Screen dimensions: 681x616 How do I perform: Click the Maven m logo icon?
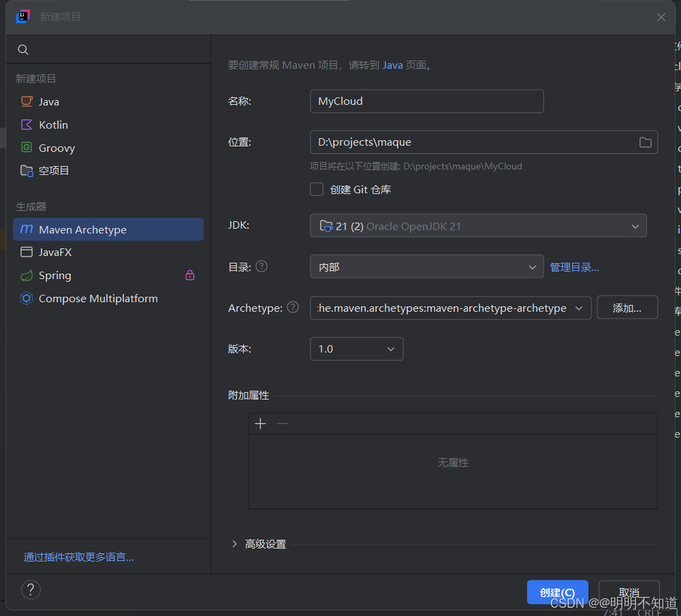tap(27, 228)
